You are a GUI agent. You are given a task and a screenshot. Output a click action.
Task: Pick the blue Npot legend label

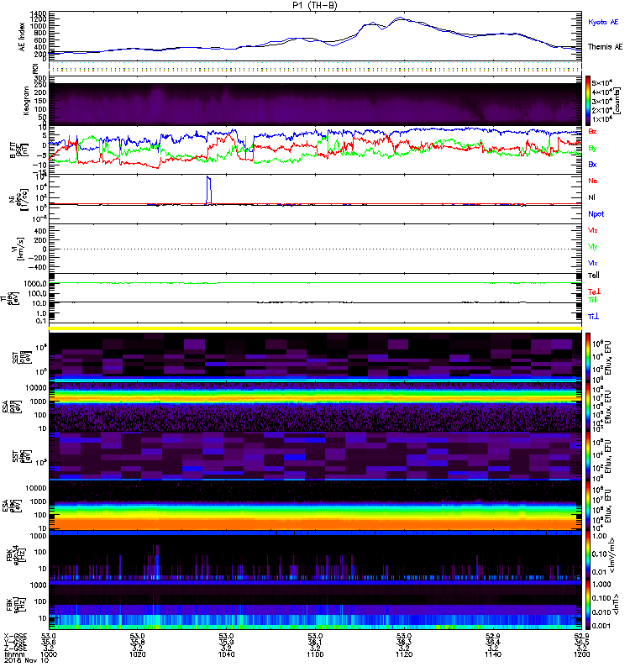pos(596,214)
